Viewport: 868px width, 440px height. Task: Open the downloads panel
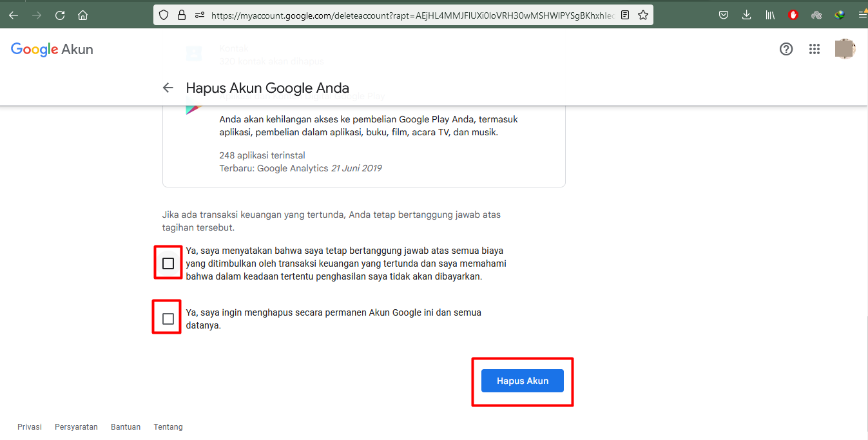pyautogui.click(x=747, y=15)
